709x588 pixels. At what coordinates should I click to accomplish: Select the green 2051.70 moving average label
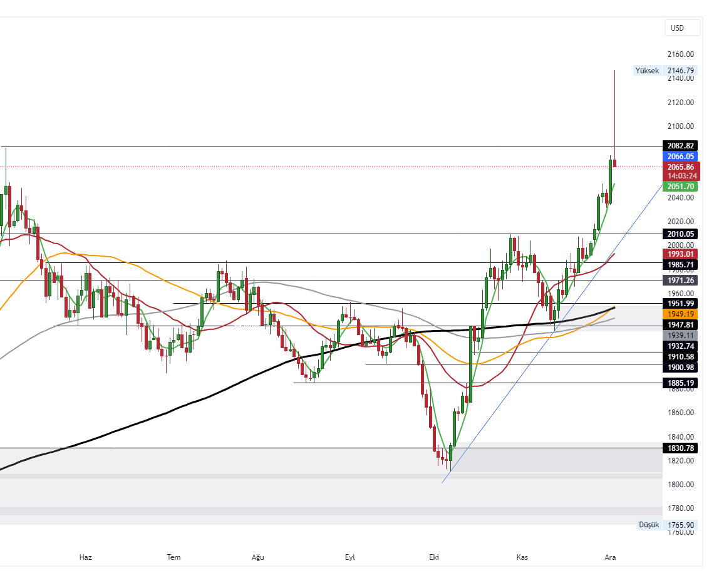pos(681,187)
